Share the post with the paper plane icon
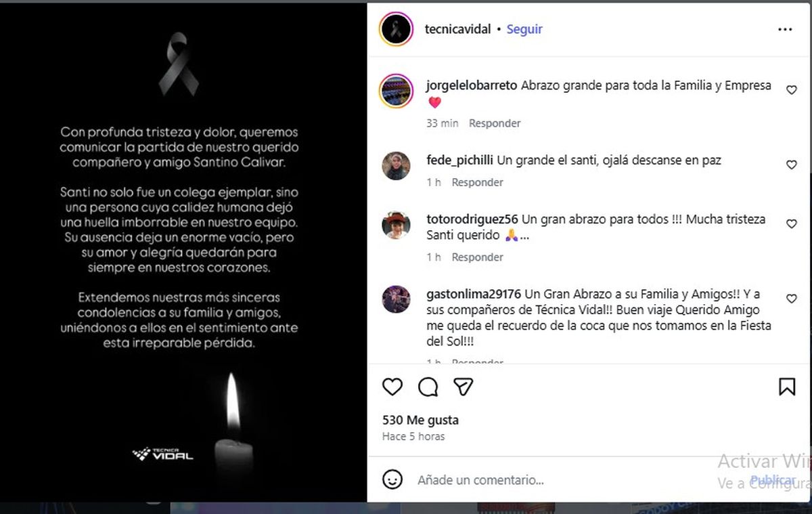 click(x=463, y=387)
